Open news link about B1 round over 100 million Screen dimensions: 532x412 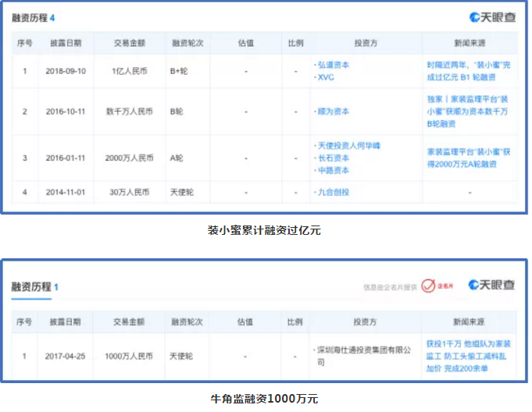click(469, 71)
